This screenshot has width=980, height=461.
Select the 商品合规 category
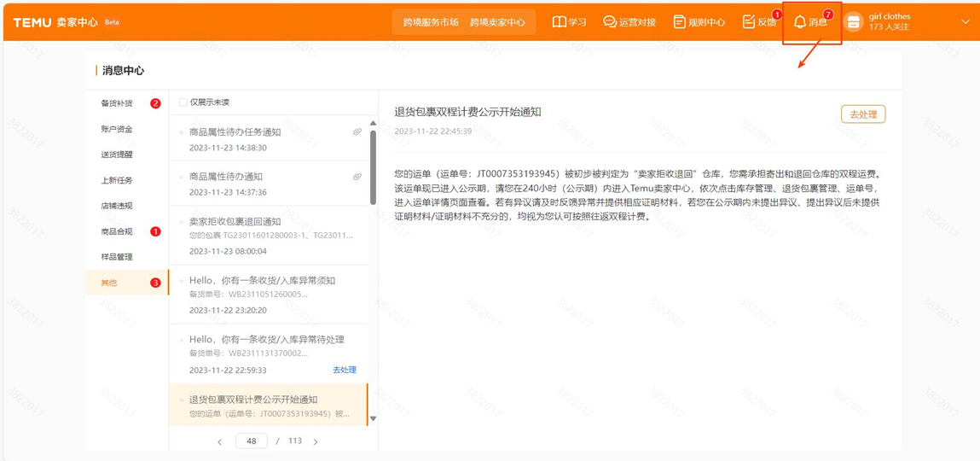point(117,231)
